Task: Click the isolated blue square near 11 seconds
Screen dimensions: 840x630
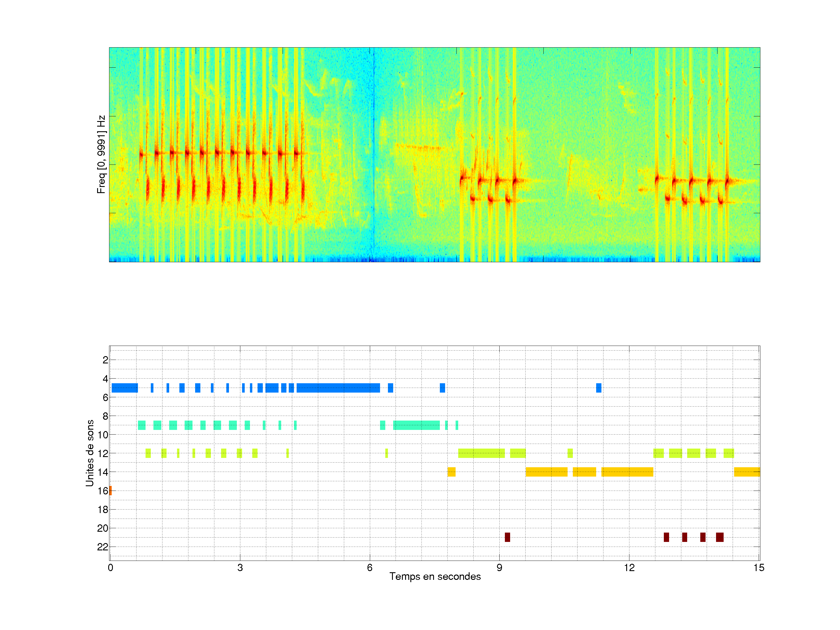Action: [598, 388]
